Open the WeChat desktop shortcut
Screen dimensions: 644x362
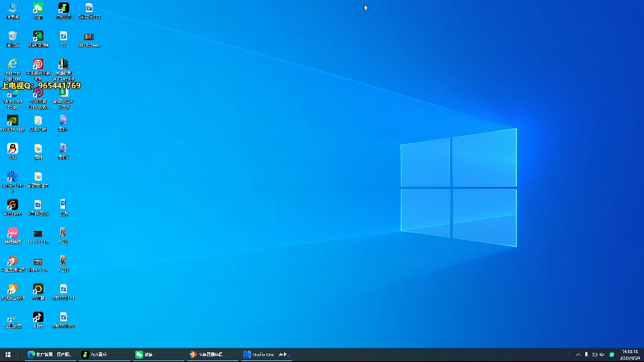pyautogui.click(x=38, y=10)
